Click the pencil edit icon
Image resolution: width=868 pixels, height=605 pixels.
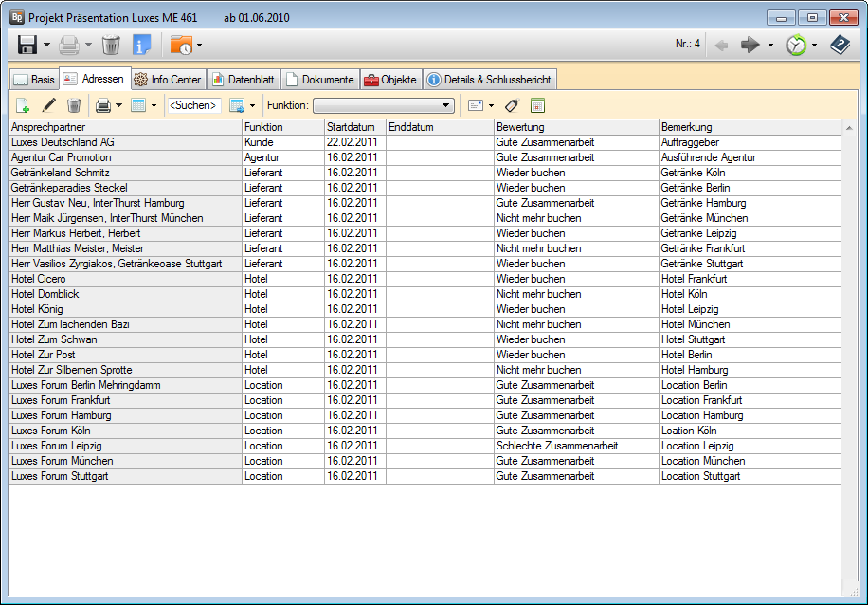point(48,105)
